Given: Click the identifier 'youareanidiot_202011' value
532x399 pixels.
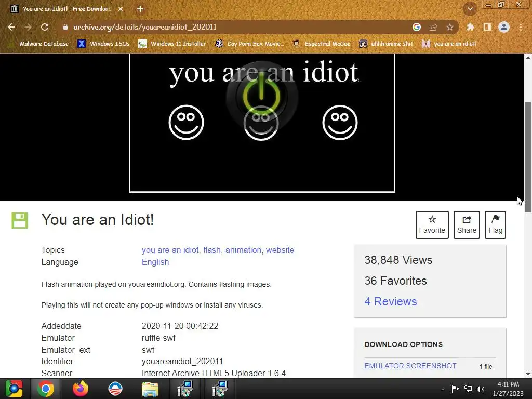Looking at the screenshot, I should tap(182, 362).
